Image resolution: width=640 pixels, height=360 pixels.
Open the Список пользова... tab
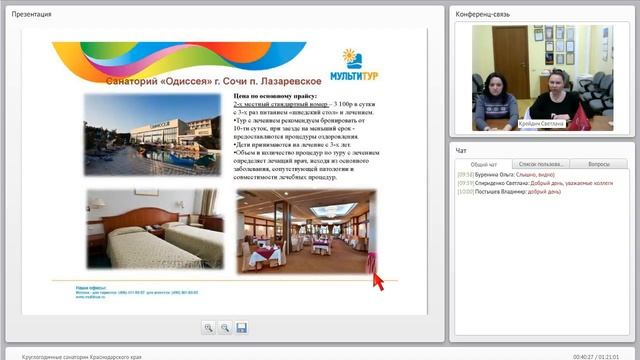540,164
